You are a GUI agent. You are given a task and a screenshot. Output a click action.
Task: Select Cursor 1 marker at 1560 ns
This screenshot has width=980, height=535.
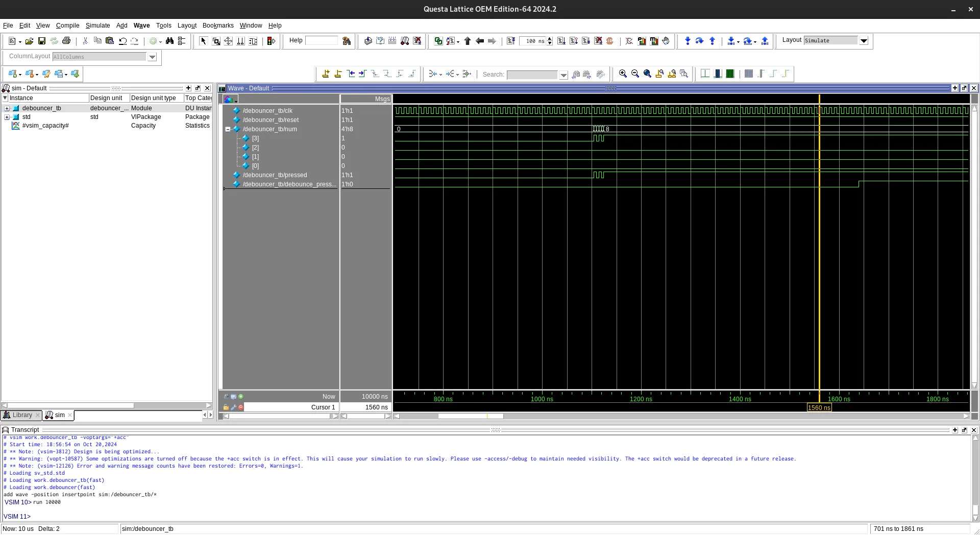819,407
